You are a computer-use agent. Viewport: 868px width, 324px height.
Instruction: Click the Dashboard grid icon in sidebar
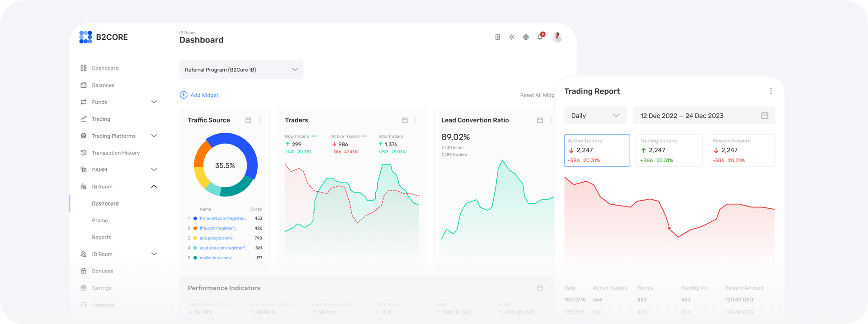tap(84, 68)
